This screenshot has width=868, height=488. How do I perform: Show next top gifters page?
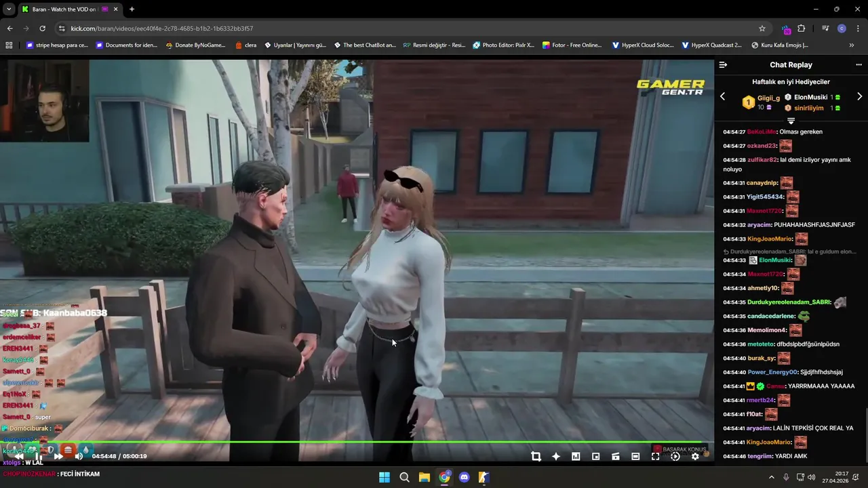pyautogui.click(x=859, y=97)
